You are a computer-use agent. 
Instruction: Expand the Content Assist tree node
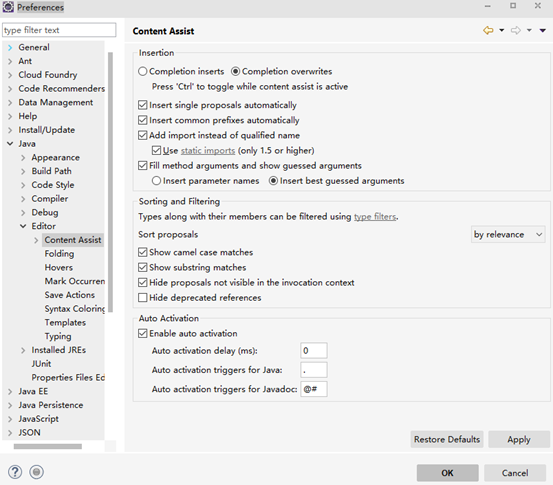coord(36,240)
